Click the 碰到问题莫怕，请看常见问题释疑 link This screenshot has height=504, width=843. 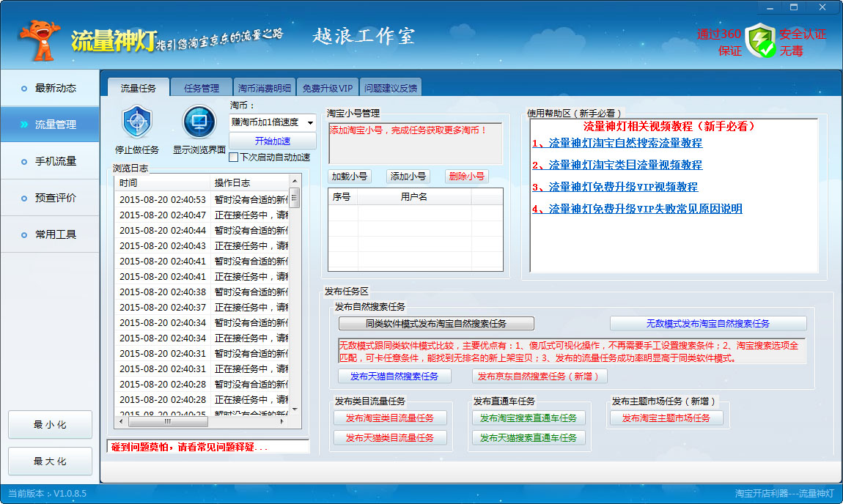tap(189, 447)
